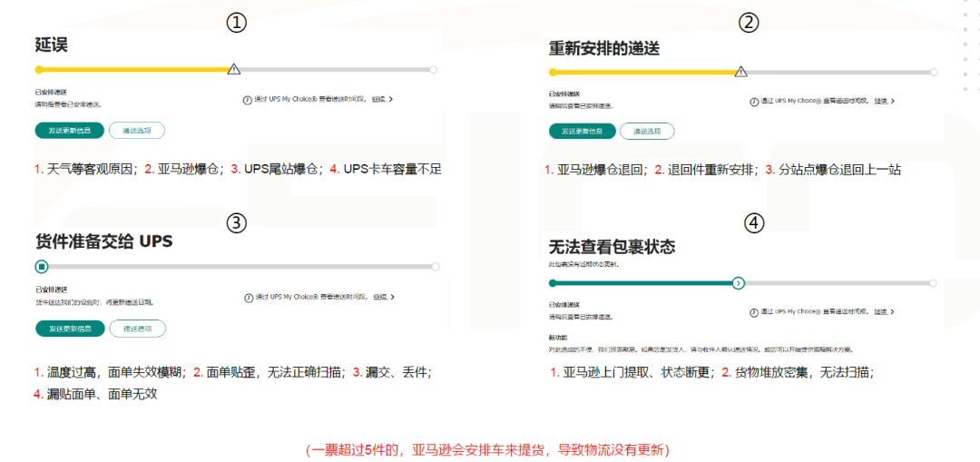Click the 对此造成的不便，我们深表歉意 paragraph
Screen dimensions: 980x462
701,349
